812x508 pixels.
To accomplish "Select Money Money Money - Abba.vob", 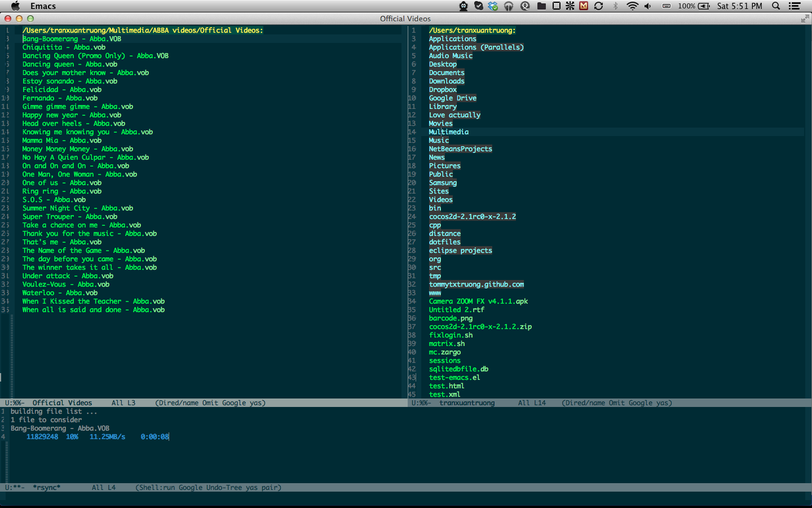I will point(78,149).
